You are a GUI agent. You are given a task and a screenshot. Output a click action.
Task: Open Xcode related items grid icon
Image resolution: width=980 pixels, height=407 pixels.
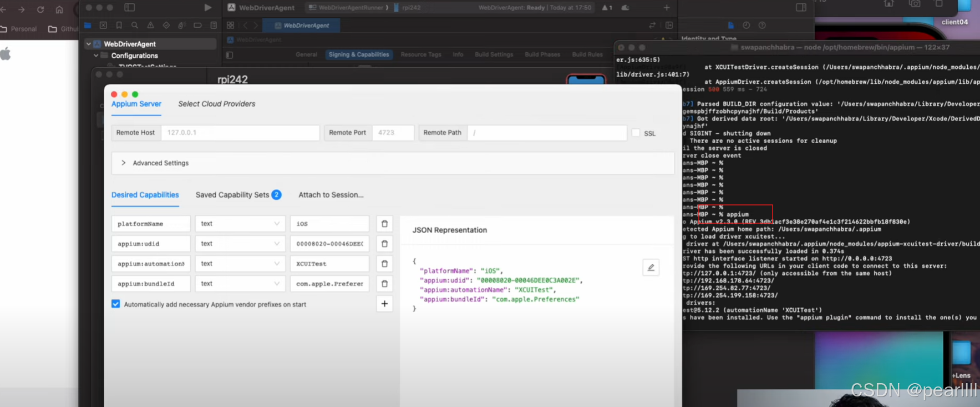231,26
